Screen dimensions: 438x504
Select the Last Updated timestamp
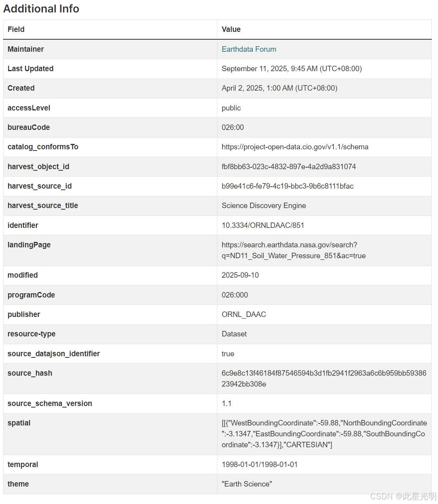tap(292, 69)
